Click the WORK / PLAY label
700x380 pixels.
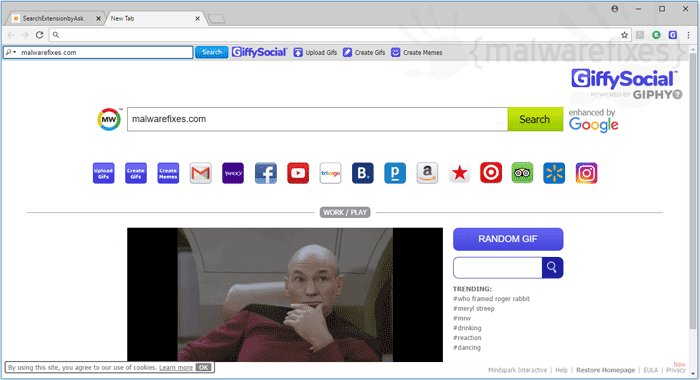[345, 213]
